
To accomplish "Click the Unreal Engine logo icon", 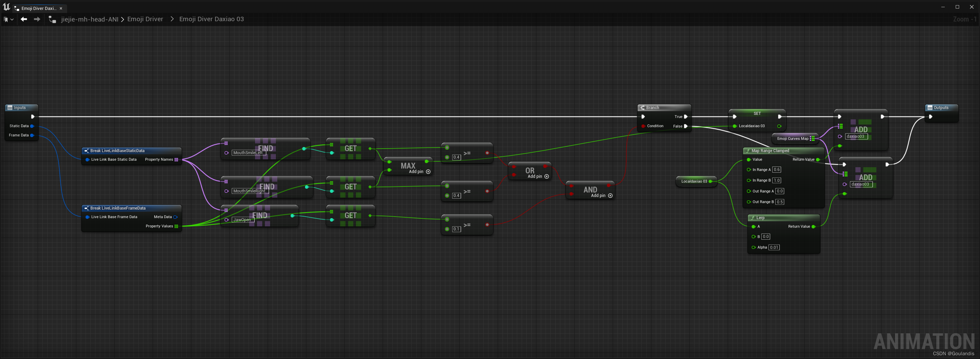I will 7,7.
